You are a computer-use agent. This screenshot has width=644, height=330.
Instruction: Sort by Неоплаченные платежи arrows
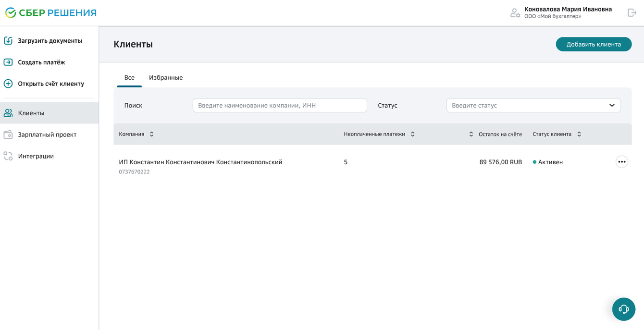413,134
